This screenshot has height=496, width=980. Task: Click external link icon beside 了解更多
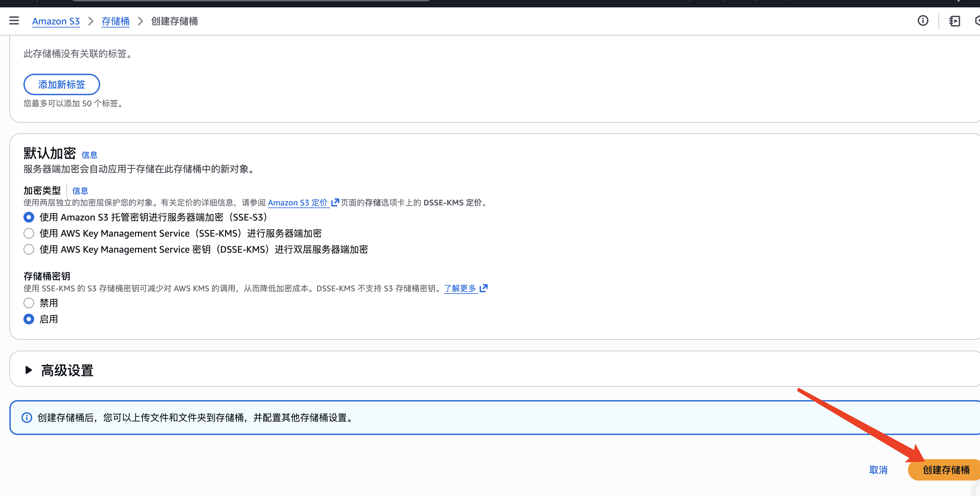click(484, 288)
